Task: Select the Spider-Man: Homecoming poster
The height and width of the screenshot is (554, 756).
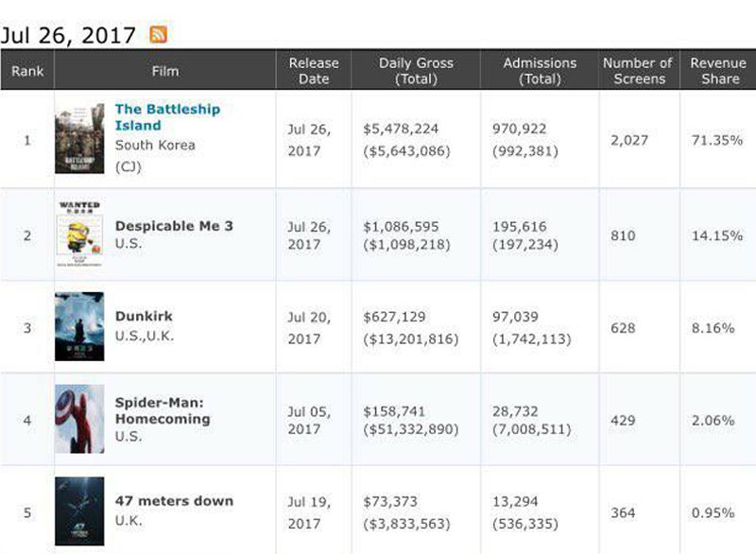Action: (79, 419)
